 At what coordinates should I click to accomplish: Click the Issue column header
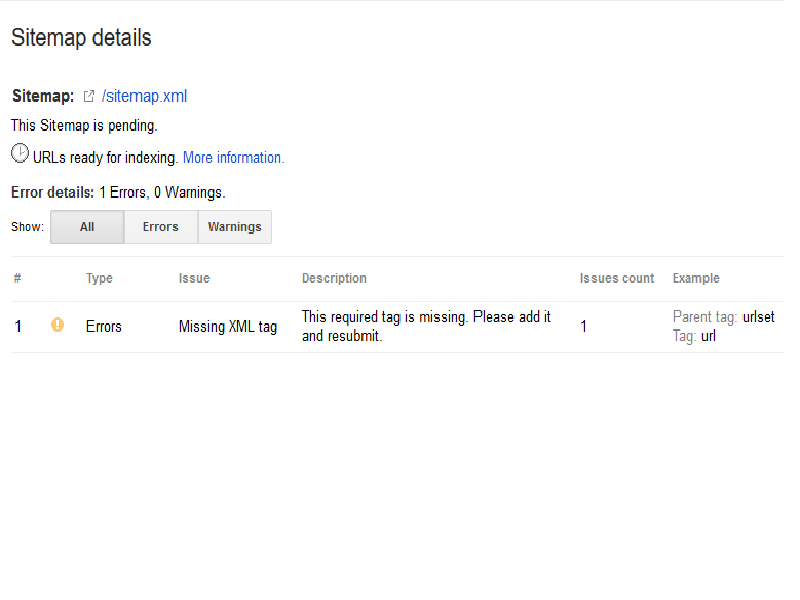194,279
